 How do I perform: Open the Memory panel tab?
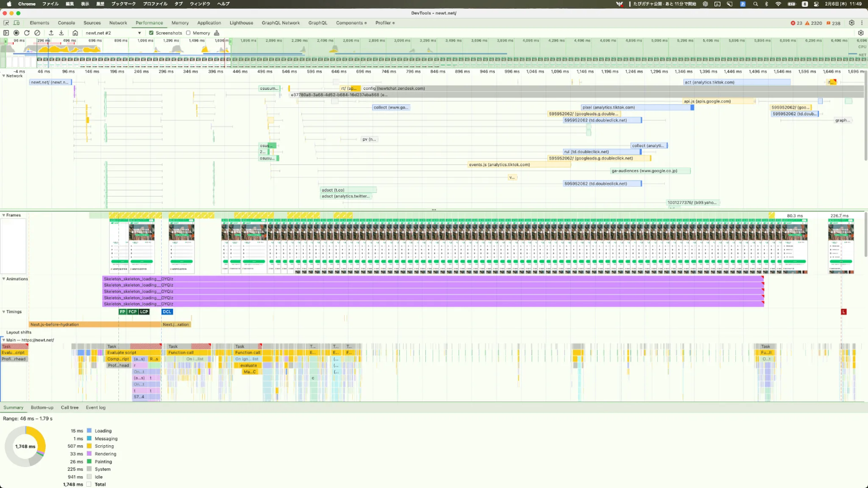[180, 23]
